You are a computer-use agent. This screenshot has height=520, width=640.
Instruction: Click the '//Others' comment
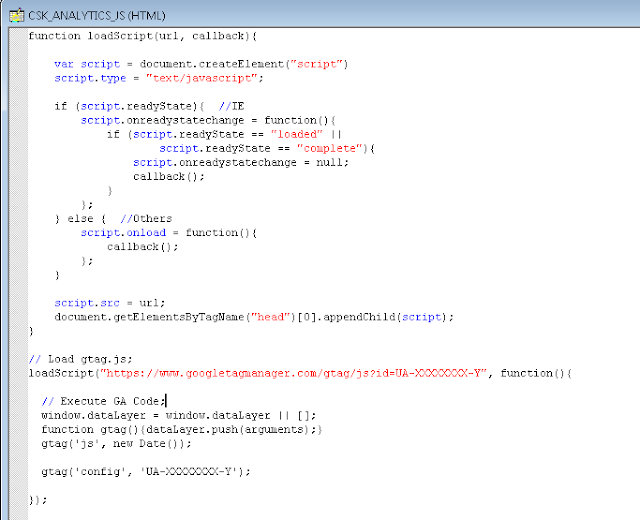click(x=146, y=219)
